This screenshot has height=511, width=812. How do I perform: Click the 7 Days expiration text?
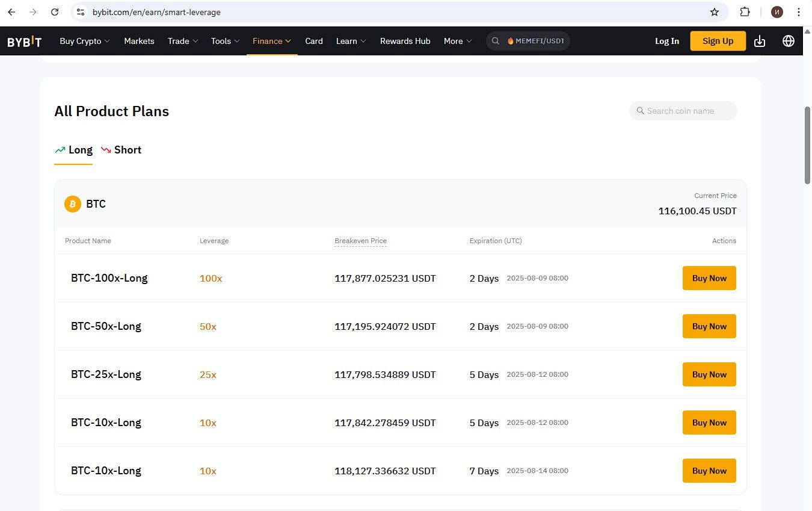point(484,471)
